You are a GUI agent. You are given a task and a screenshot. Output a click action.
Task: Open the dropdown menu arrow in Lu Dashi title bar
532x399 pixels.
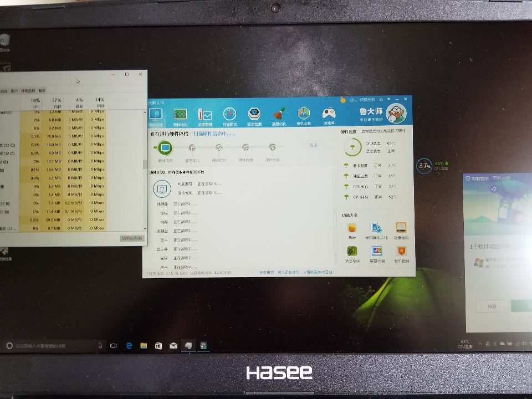tap(389, 99)
